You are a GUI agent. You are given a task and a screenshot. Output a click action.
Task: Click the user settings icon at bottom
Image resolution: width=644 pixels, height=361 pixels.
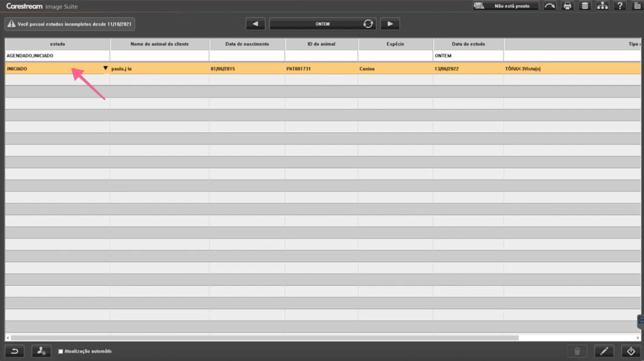tap(41, 351)
